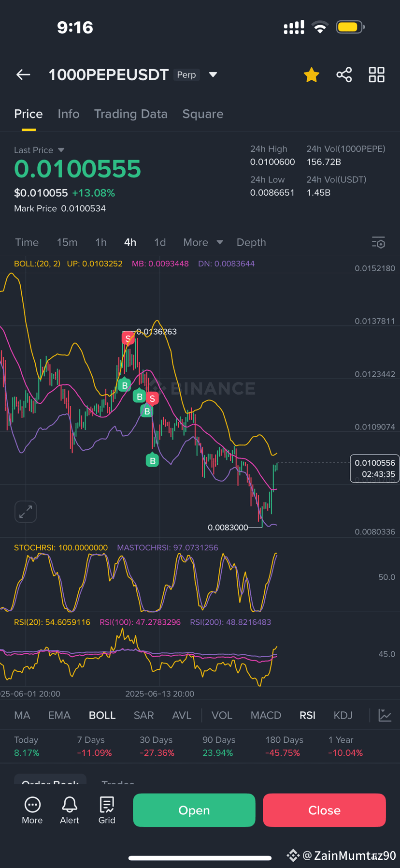Tap the 24h High 0.0100600 value
The height and width of the screenshot is (868, 400).
pos(272,162)
